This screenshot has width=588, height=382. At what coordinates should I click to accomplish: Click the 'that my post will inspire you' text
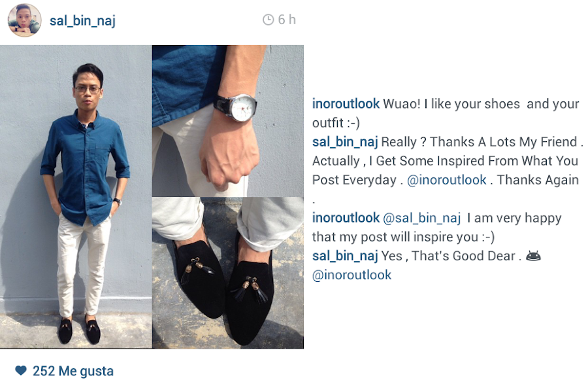[404, 237]
